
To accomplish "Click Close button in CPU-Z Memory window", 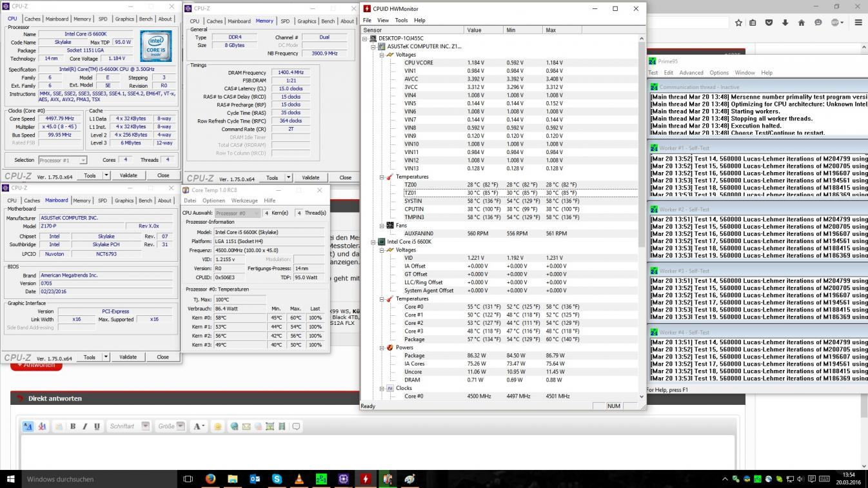I will tap(346, 178).
